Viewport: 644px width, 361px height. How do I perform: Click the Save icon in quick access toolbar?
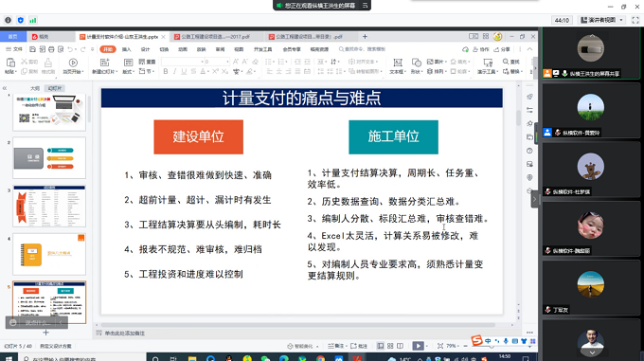click(x=32, y=49)
